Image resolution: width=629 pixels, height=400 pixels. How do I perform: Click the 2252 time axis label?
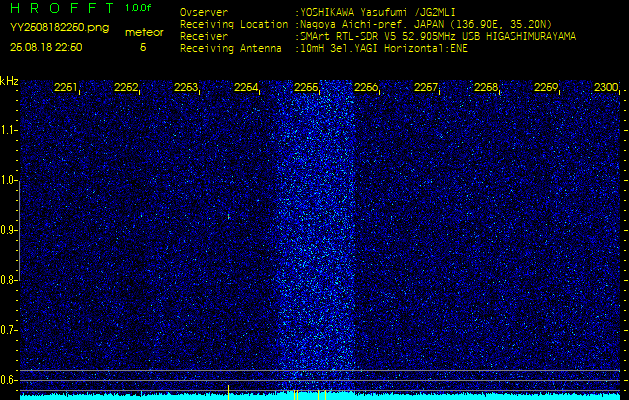click(x=126, y=87)
